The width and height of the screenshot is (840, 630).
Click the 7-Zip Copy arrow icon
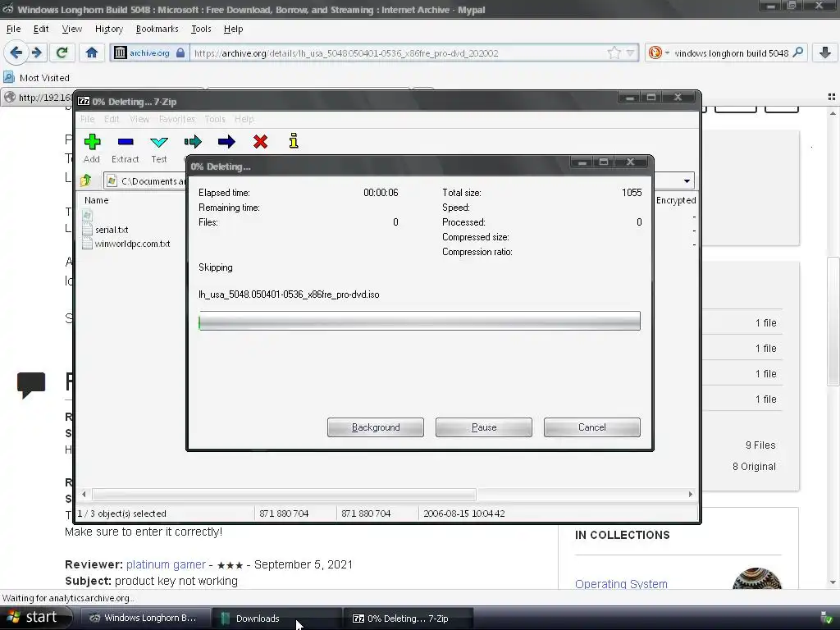(192, 141)
